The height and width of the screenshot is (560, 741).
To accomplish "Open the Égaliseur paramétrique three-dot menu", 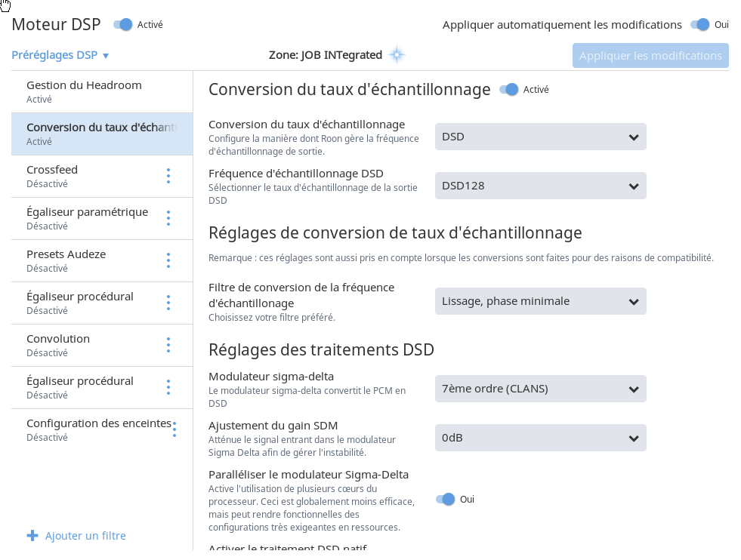I will click(168, 218).
